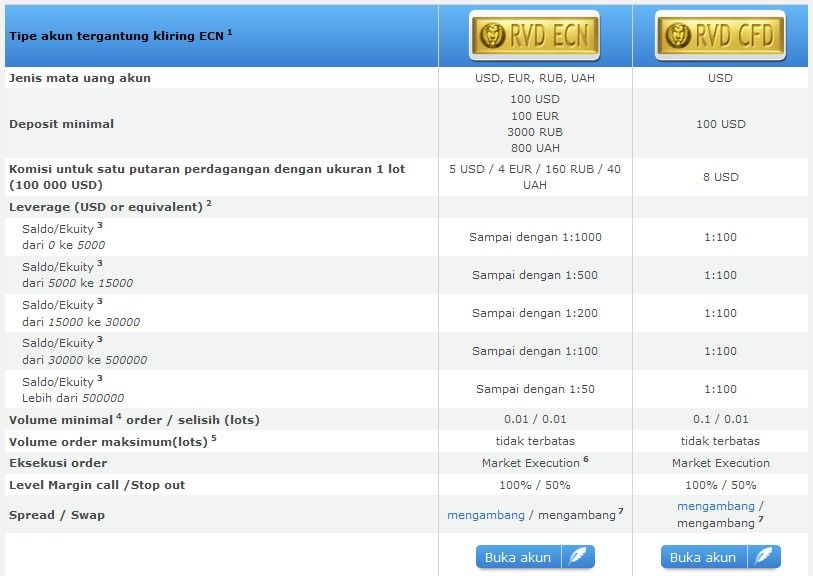Click the 'dari 5000 ke 15000' row label
The width and height of the screenshot is (813, 576).
point(77,275)
